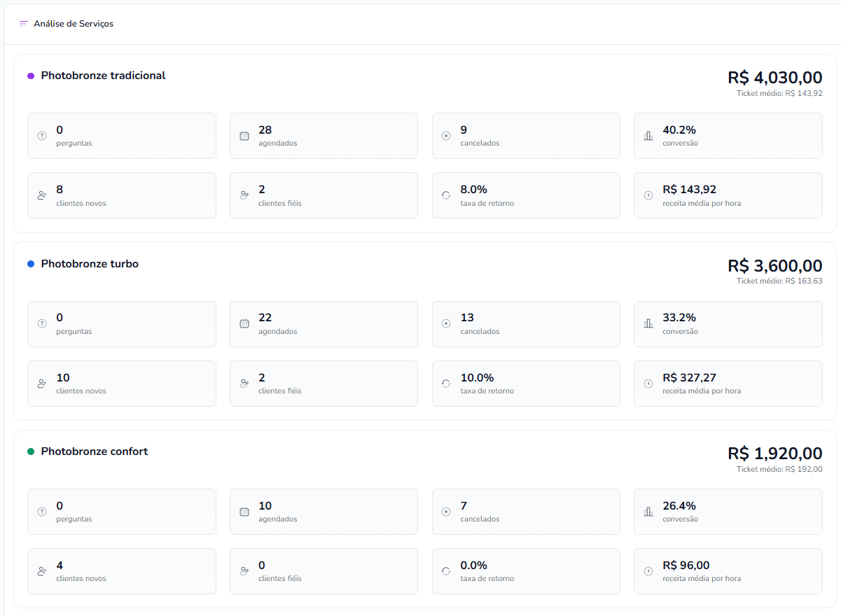841x616 pixels.
Task: Click bar chart icon beside 40.2% conversão
Action: pos(648,136)
